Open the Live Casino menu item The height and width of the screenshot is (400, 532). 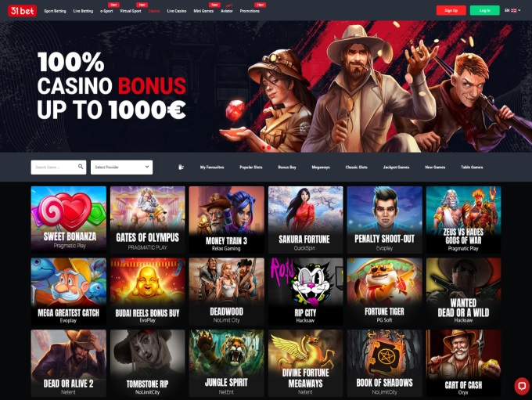click(x=177, y=11)
